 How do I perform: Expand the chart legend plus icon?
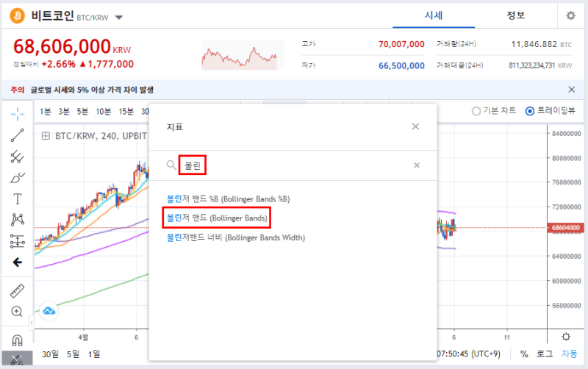[46, 136]
